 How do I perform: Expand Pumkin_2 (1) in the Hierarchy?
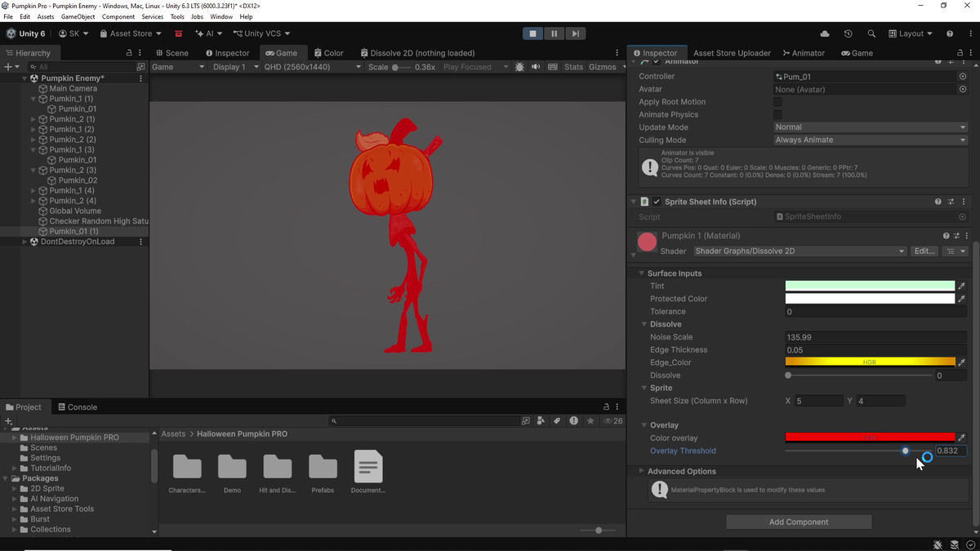[x=33, y=119]
